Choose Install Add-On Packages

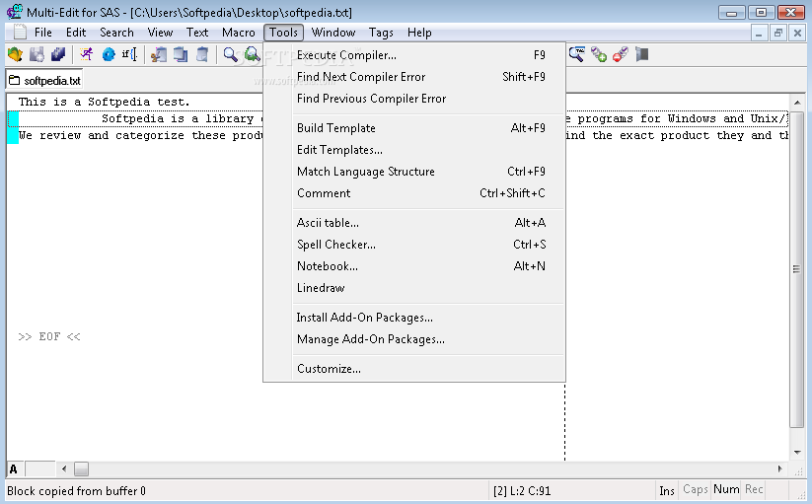click(413, 318)
